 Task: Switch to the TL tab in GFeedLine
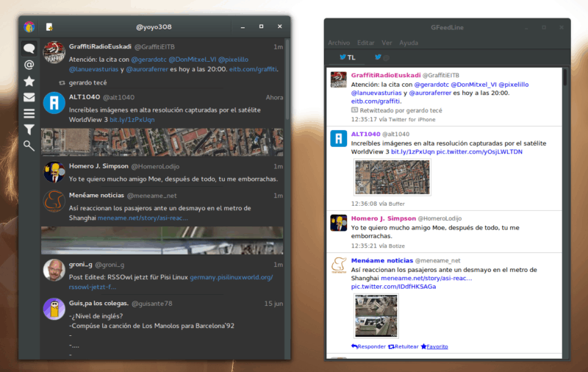pyautogui.click(x=347, y=57)
